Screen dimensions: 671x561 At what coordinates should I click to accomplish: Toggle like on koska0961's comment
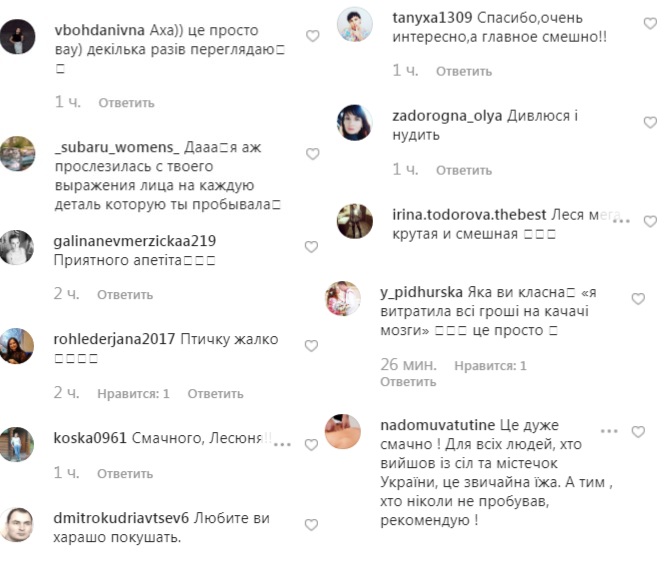click(x=311, y=445)
